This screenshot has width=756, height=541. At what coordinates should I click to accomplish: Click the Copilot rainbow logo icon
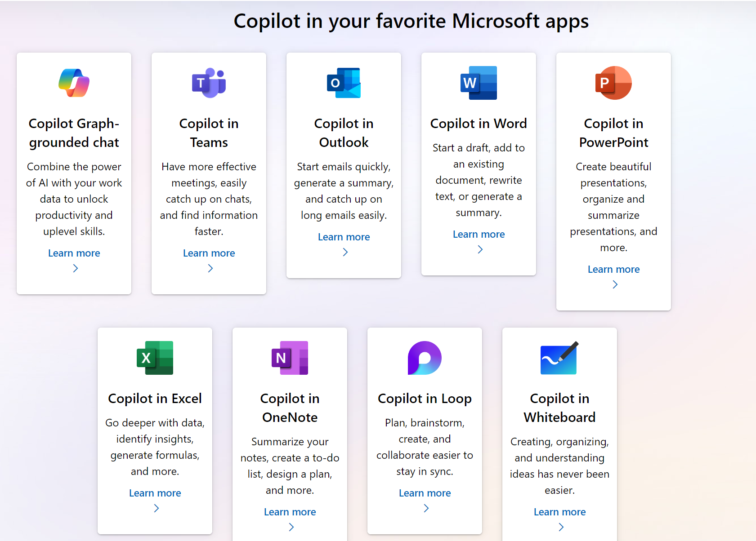pyautogui.click(x=74, y=83)
